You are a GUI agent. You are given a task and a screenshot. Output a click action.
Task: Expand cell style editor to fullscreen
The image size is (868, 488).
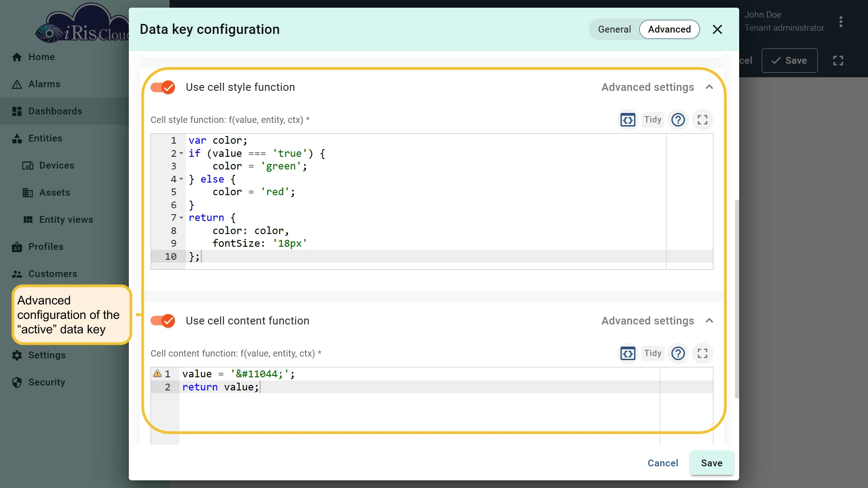click(x=703, y=120)
